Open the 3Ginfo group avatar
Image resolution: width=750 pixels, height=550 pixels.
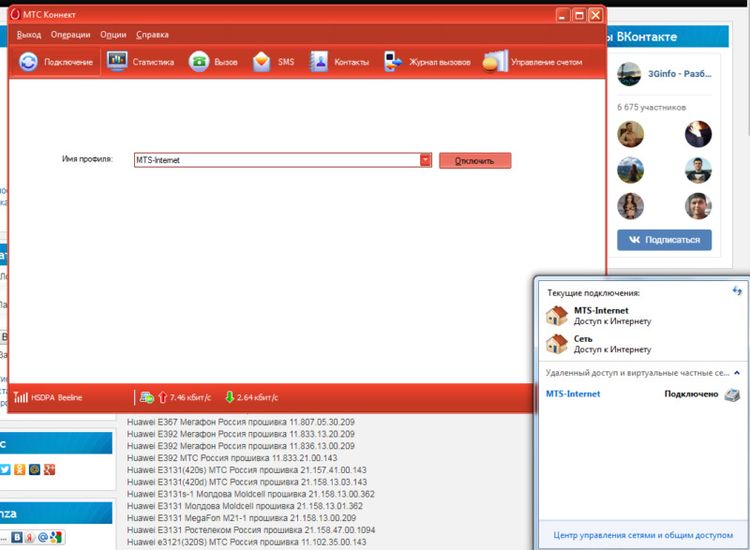629,74
